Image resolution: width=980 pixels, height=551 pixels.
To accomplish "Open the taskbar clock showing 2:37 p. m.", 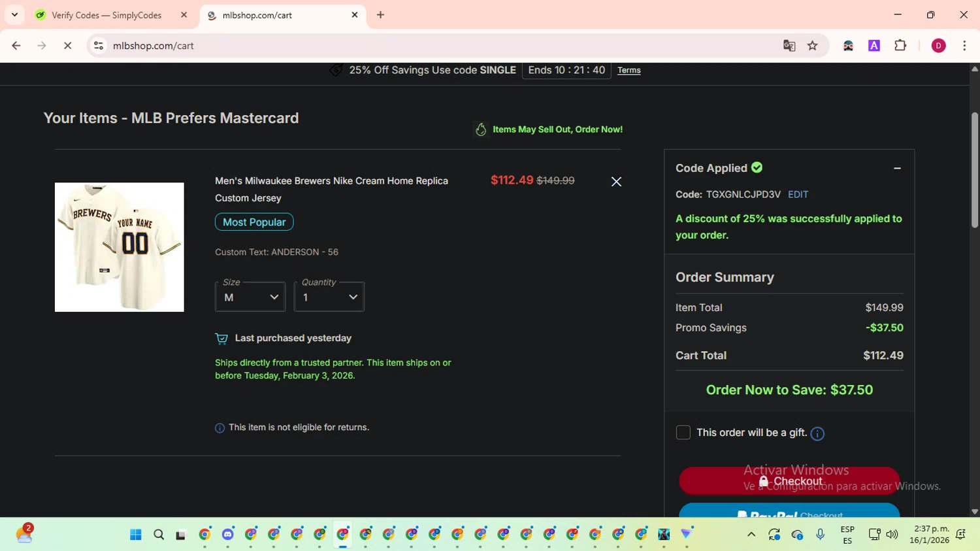I will [x=931, y=535].
